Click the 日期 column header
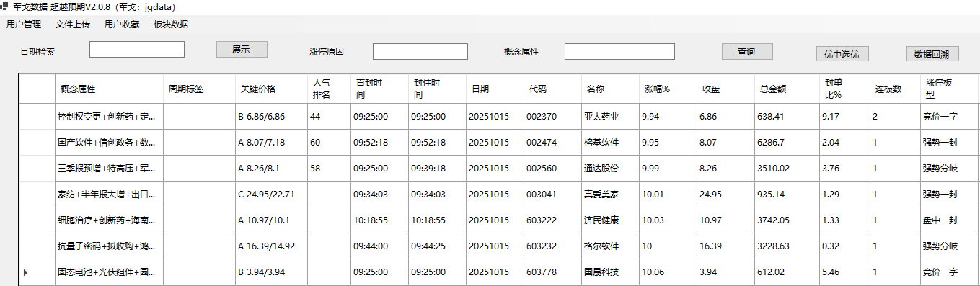The height and width of the screenshot is (286, 980). pyautogui.click(x=495, y=89)
